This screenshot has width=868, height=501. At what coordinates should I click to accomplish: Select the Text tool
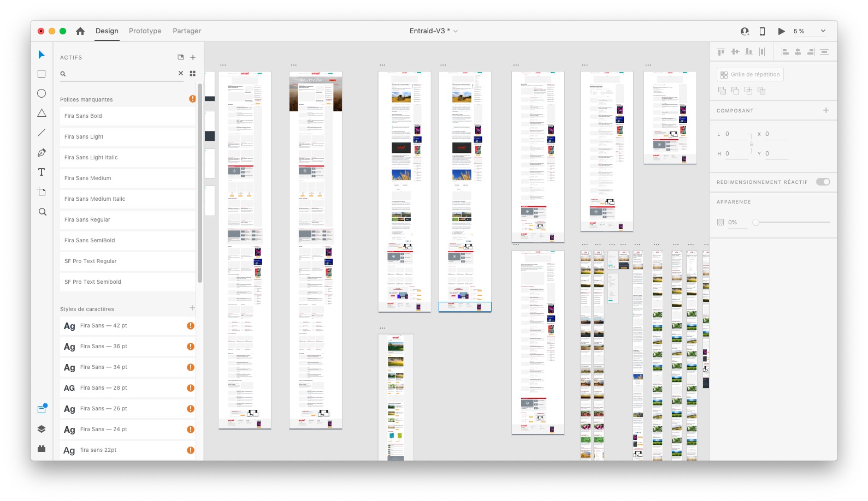(42, 172)
